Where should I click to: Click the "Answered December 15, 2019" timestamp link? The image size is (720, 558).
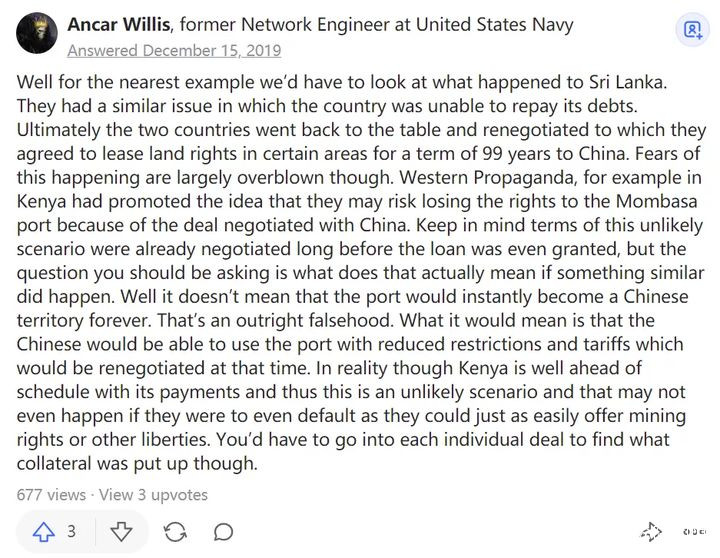tap(174, 50)
